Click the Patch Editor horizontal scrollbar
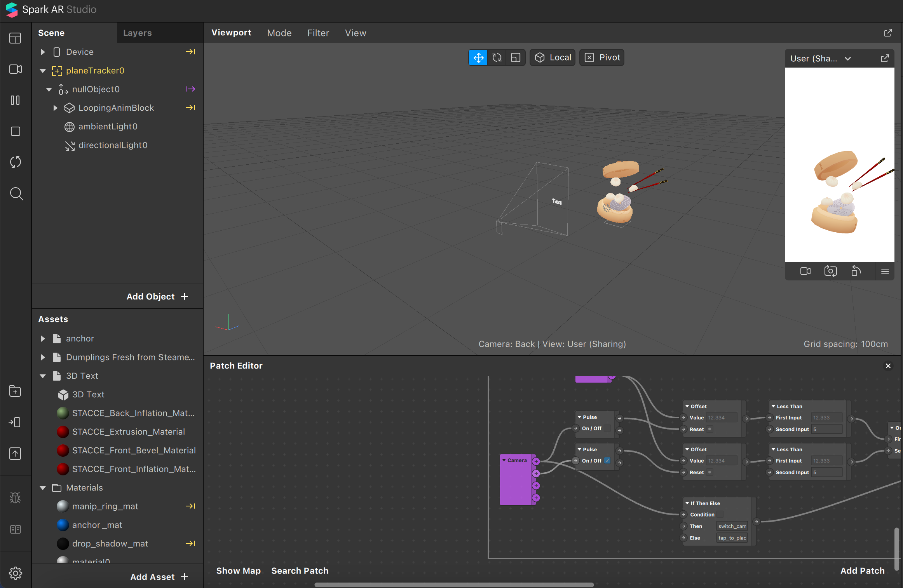Viewport: 903px width, 588px height. (x=454, y=585)
